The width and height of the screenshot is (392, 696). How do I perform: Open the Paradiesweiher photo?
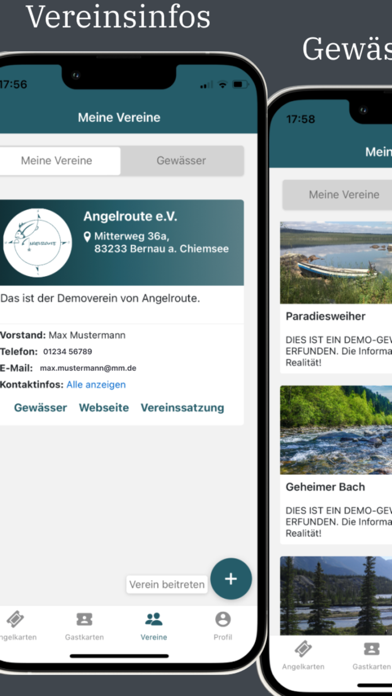[336, 262]
